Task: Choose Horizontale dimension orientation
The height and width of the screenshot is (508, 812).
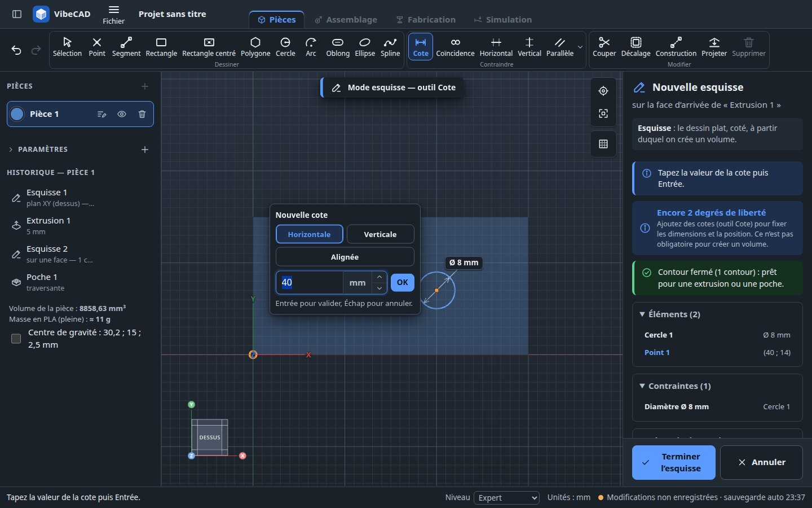Action: [x=309, y=234]
